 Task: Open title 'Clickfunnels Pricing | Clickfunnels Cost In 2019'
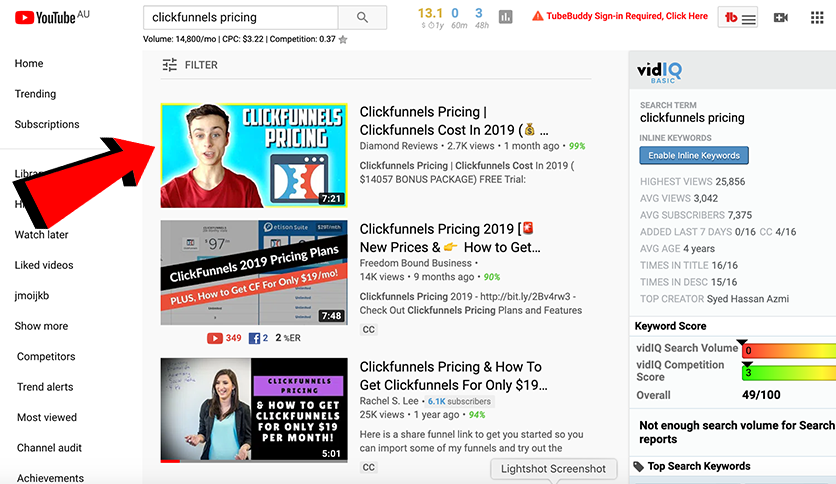point(454,121)
